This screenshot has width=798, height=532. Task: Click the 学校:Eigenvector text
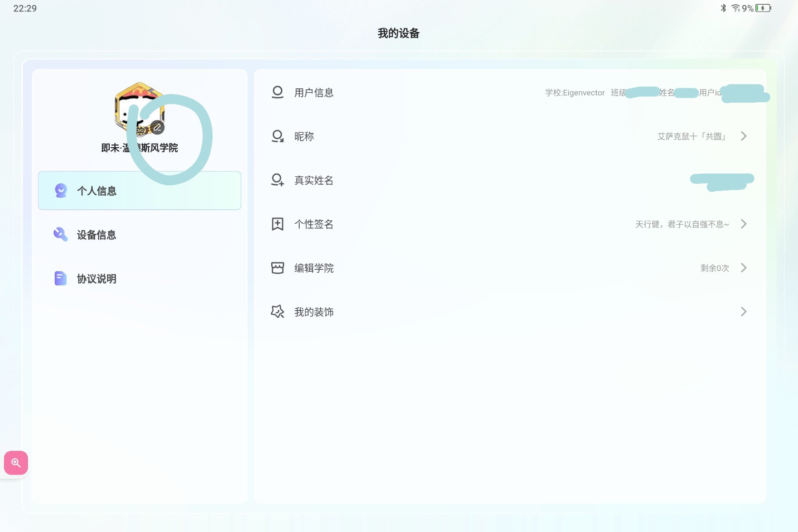click(x=575, y=93)
